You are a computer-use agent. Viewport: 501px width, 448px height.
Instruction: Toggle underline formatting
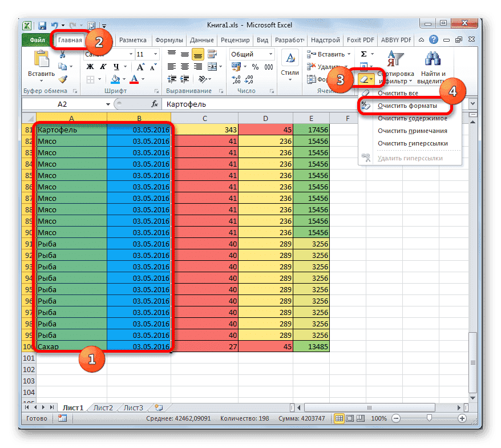(x=115, y=66)
